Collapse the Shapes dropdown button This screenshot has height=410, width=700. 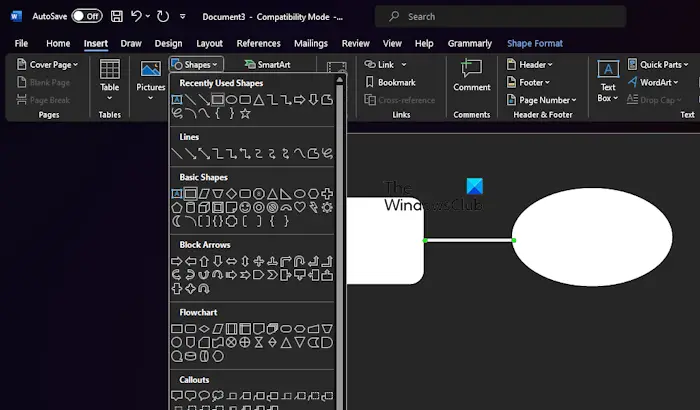(196, 65)
